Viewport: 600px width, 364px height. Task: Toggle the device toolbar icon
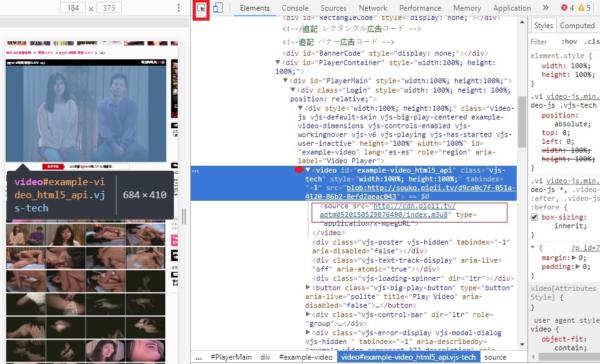pos(218,8)
